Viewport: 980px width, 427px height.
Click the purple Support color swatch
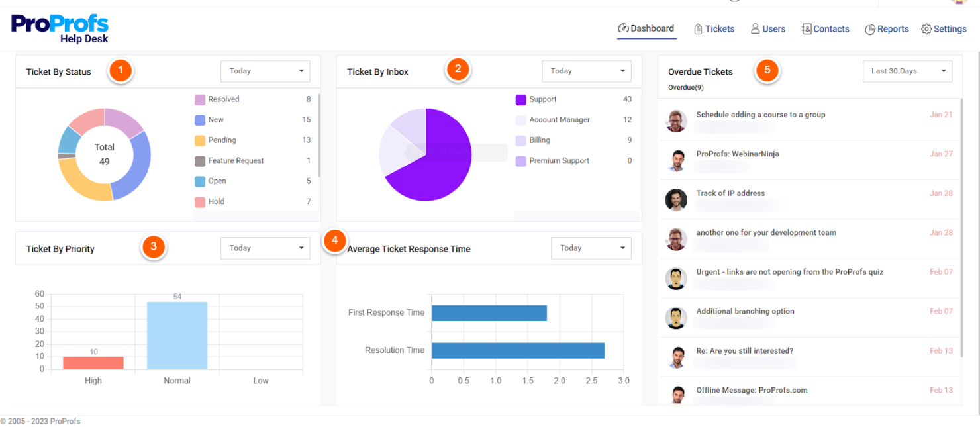tap(521, 99)
